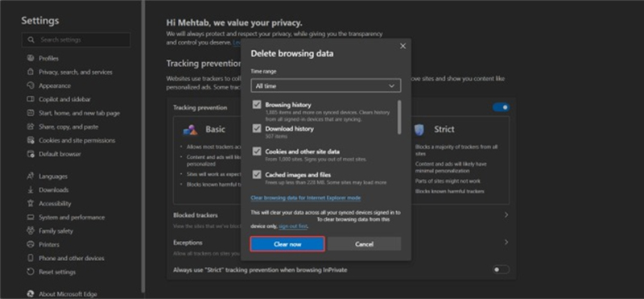Click 'Hi Mehtab, we value your privacy.' heading
Screen dimensions: 644x299
(234, 23)
